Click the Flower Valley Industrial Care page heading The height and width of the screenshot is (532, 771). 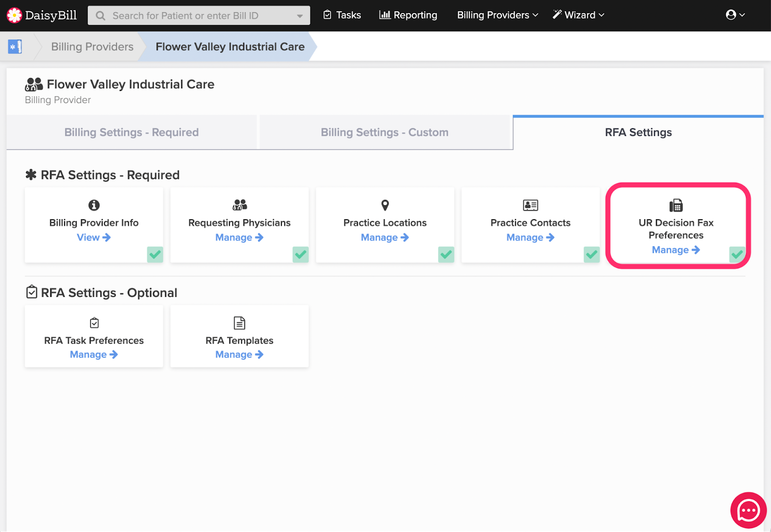[131, 84]
